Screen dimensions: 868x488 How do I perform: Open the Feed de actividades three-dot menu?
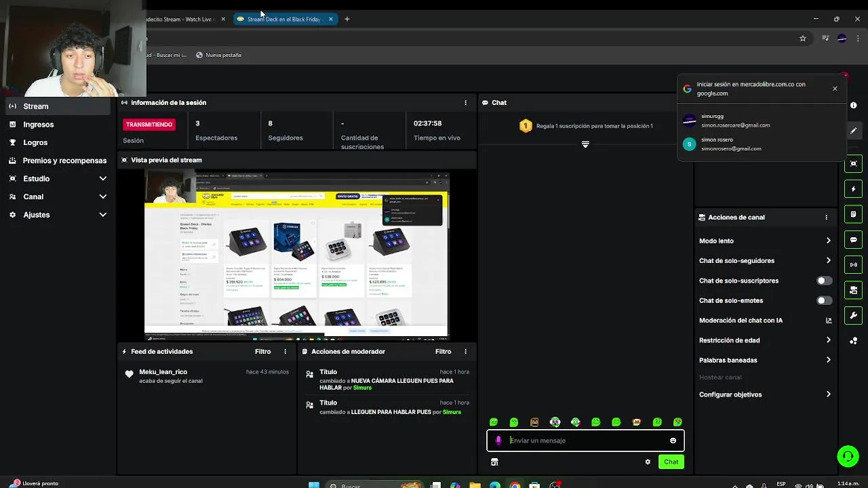[x=285, y=352]
